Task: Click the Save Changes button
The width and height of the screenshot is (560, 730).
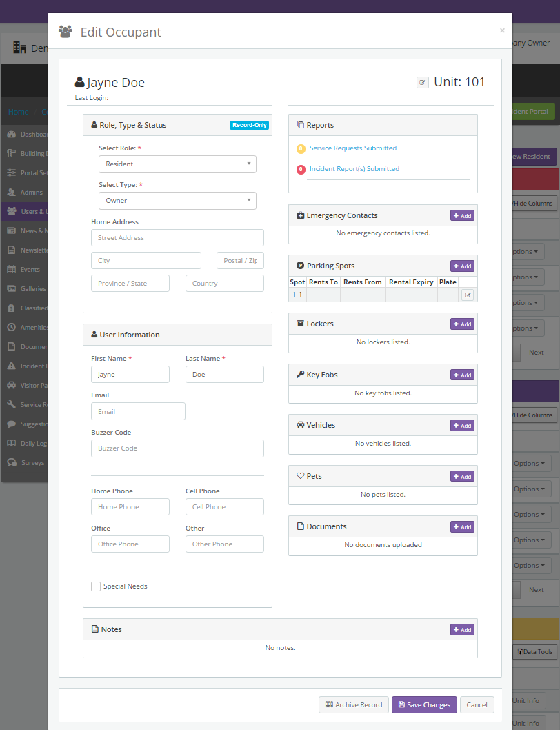Action: [x=423, y=704]
